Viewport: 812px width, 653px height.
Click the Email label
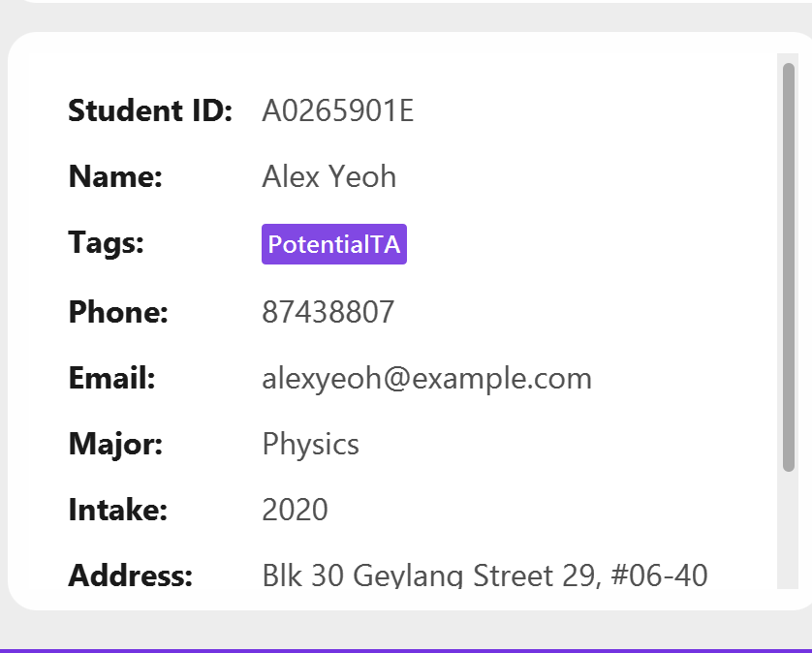click(111, 378)
